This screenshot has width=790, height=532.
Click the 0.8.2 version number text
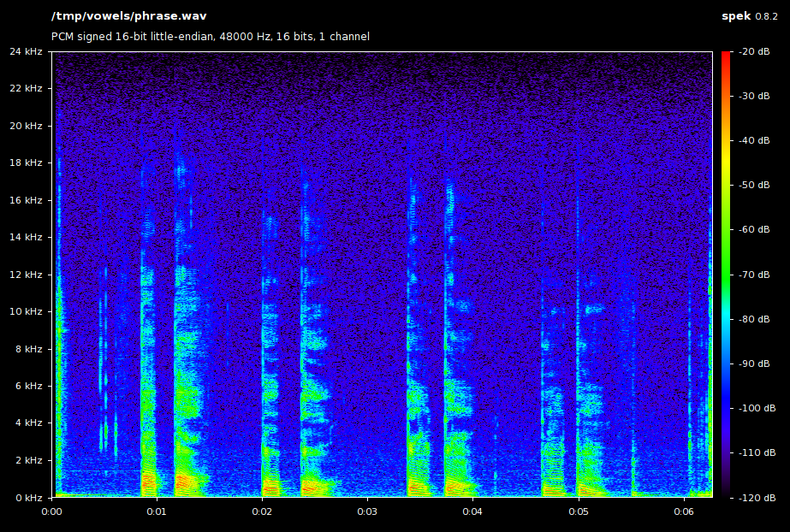tap(767, 16)
